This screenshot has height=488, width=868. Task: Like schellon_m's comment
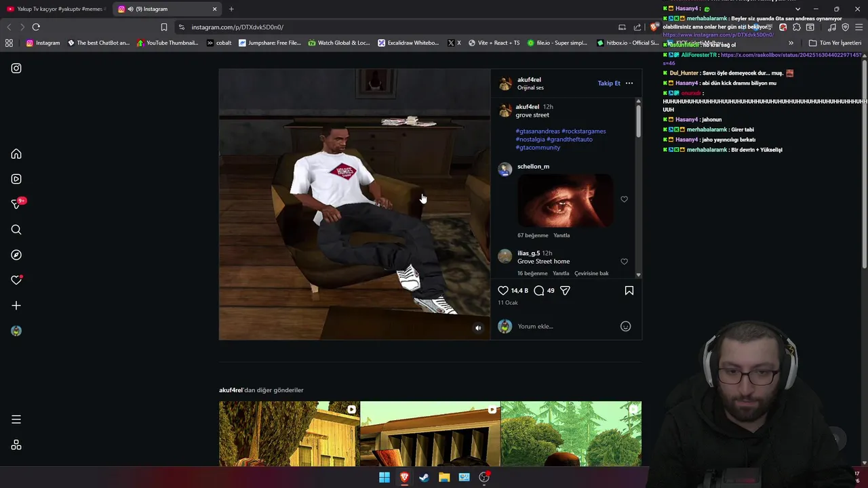coord(624,199)
